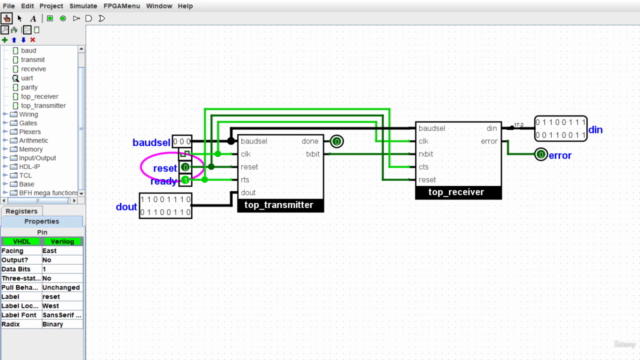Edit Label Font SansSerif value
Image resolution: width=640 pixels, height=360 pixels.
tap(62, 315)
